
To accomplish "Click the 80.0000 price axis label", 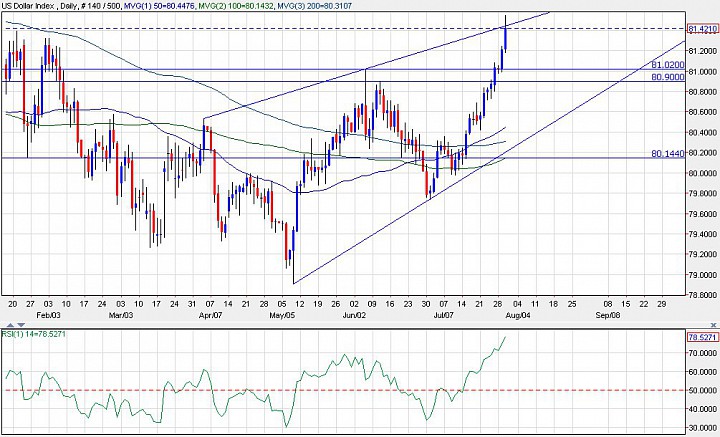I will 705,173.
